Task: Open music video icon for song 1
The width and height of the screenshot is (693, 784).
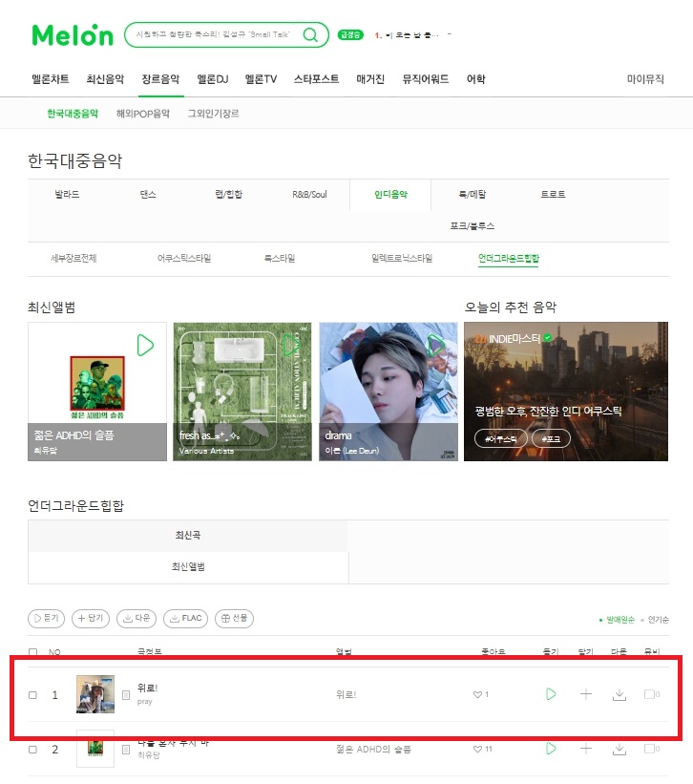Action: click(652, 694)
